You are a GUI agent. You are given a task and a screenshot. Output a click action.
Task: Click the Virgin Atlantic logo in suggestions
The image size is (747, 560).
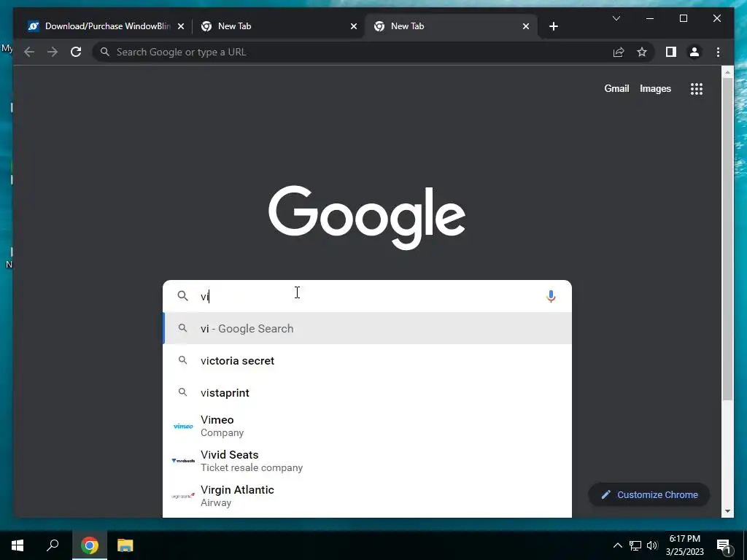click(x=183, y=496)
